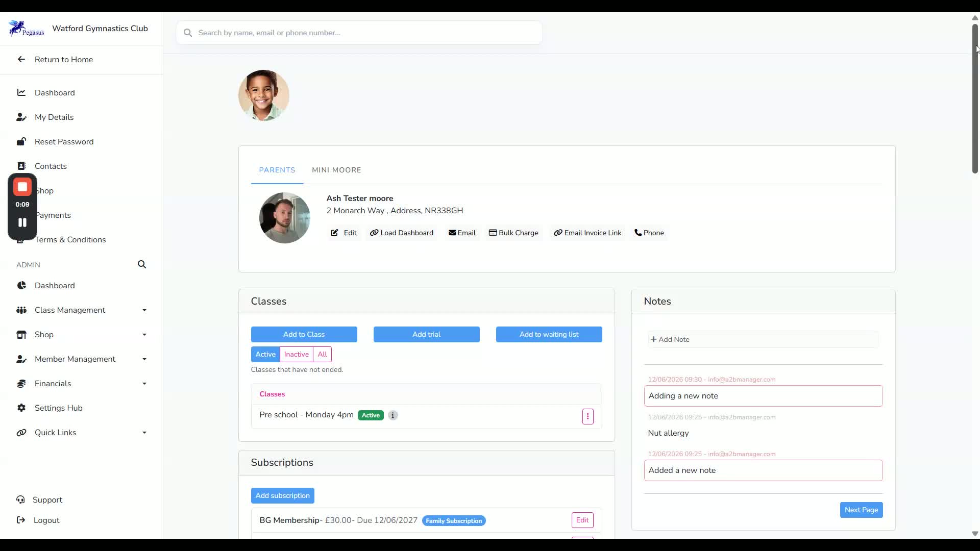Click the admin search magnifier icon
The image size is (980, 551).
[x=142, y=264]
